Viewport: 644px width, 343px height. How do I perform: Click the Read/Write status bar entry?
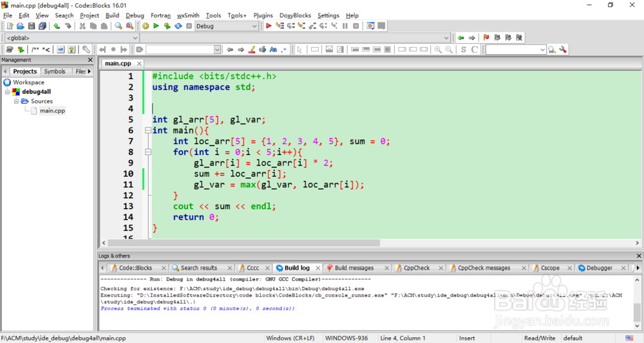coord(539,338)
